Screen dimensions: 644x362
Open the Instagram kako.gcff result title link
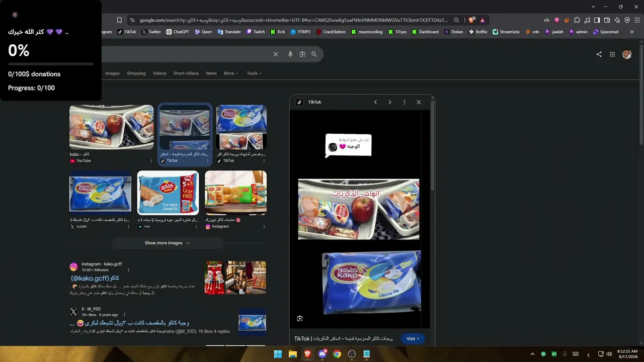coord(95,278)
